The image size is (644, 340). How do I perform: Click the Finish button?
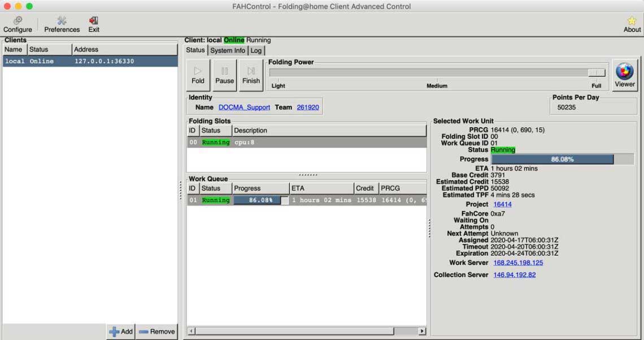tap(251, 75)
